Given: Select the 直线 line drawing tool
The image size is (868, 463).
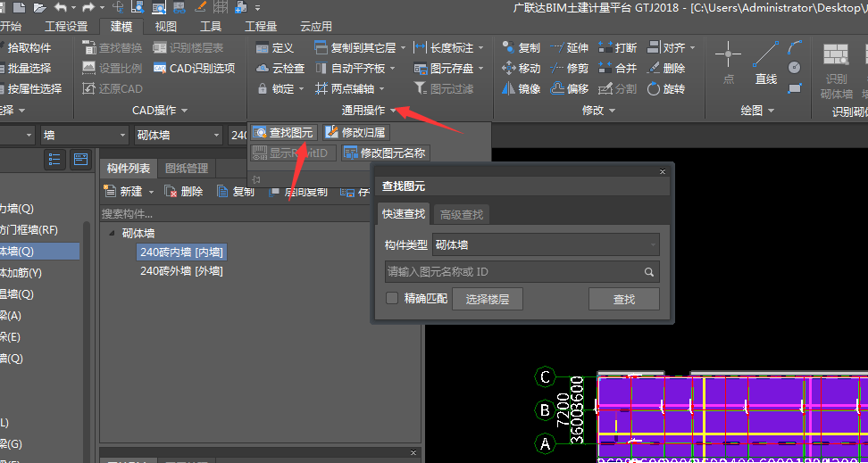Looking at the screenshot, I should [766, 63].
